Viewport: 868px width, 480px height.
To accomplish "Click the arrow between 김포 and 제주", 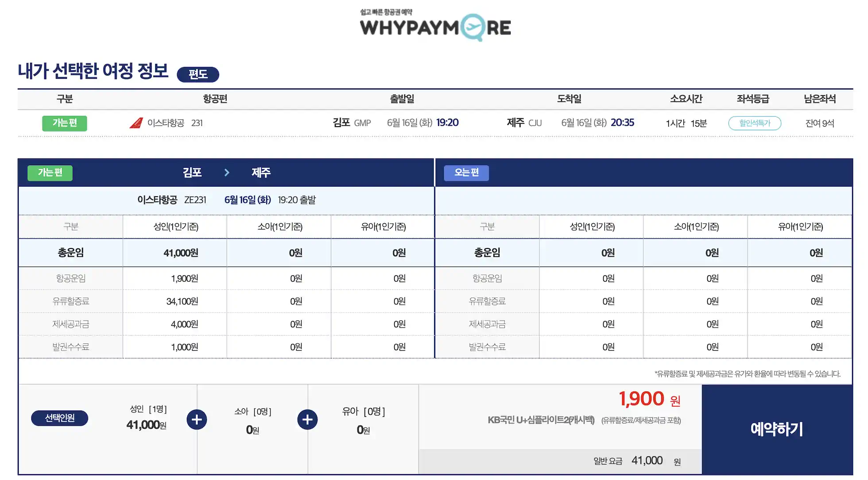I will pos(227,172).
